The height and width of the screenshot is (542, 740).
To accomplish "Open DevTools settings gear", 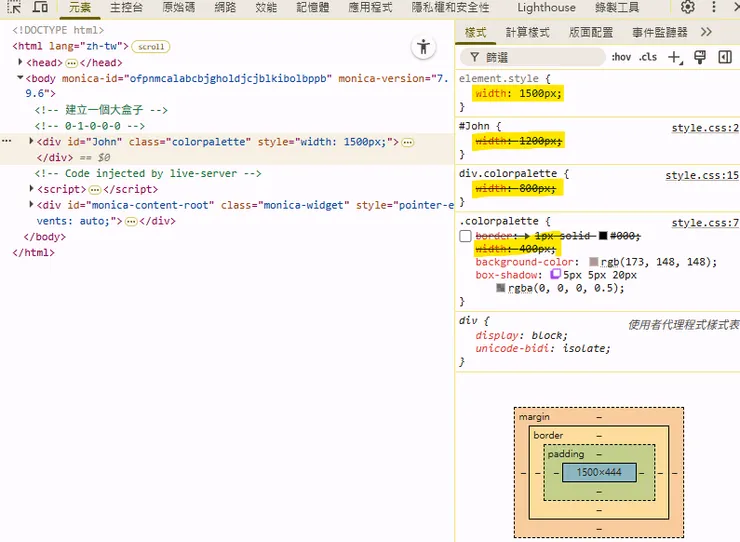I will click(x=688, y=7).
